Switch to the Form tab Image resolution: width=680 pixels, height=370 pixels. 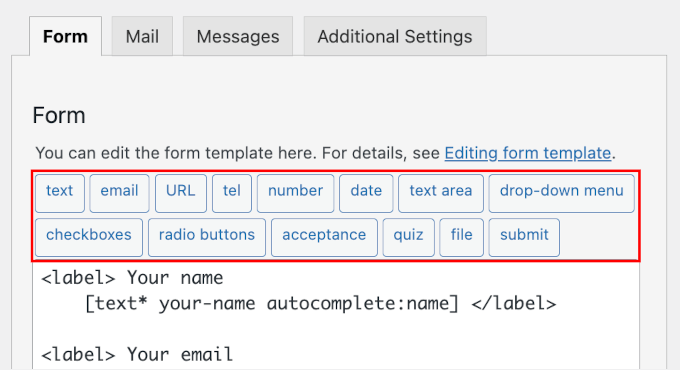65,36
